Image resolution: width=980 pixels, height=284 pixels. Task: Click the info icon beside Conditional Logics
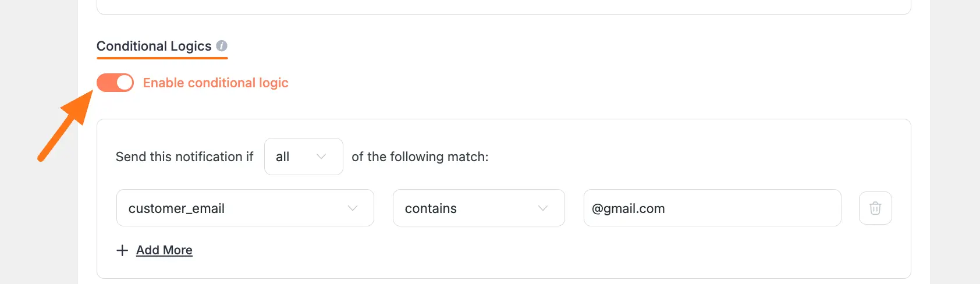[222, 45]
